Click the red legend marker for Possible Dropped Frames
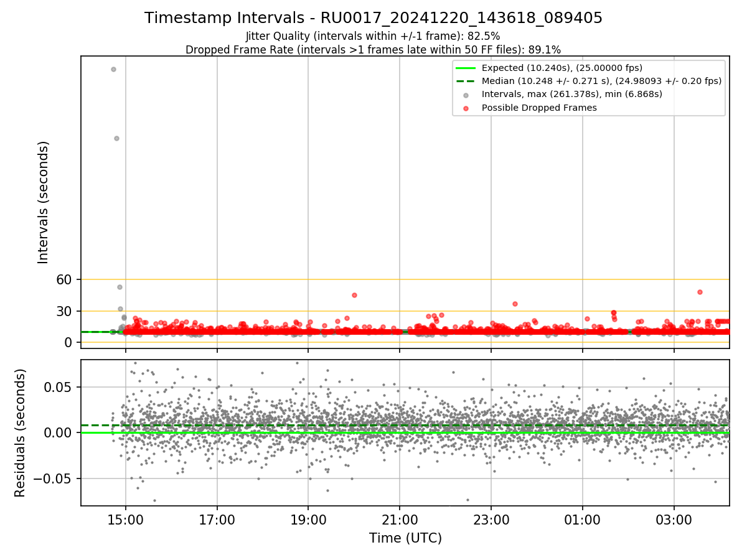This screenshot has width=747, height=560. [x=466, y=108]
